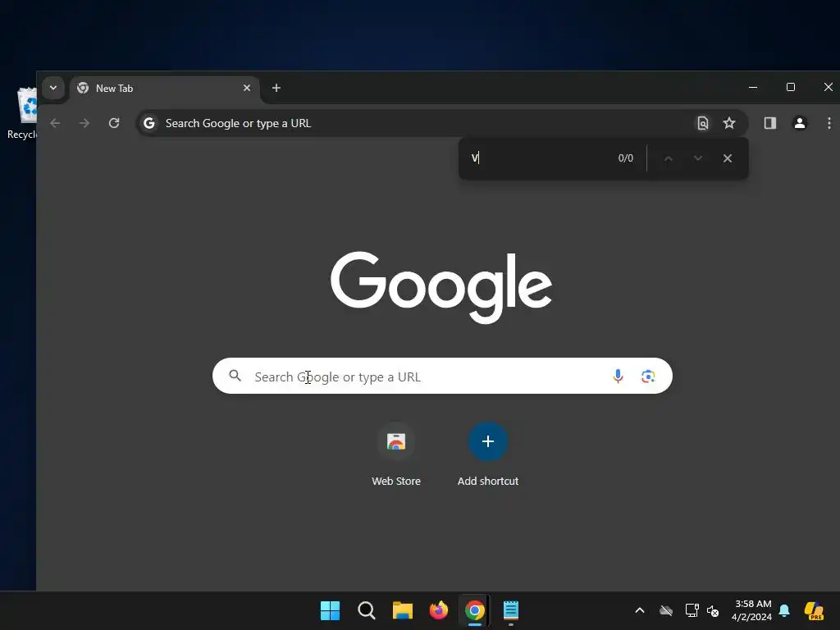Click the Copilot preview icon
The image size is (840, 630).
[x=814, y=610]
